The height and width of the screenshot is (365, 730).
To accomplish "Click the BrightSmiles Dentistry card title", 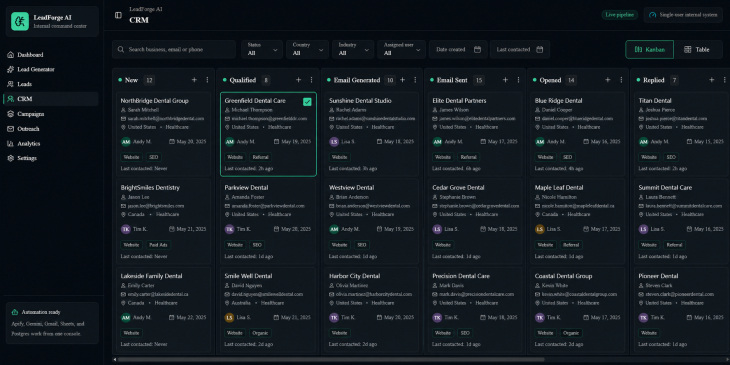I will pyautogui.click(x=150, y=188).
